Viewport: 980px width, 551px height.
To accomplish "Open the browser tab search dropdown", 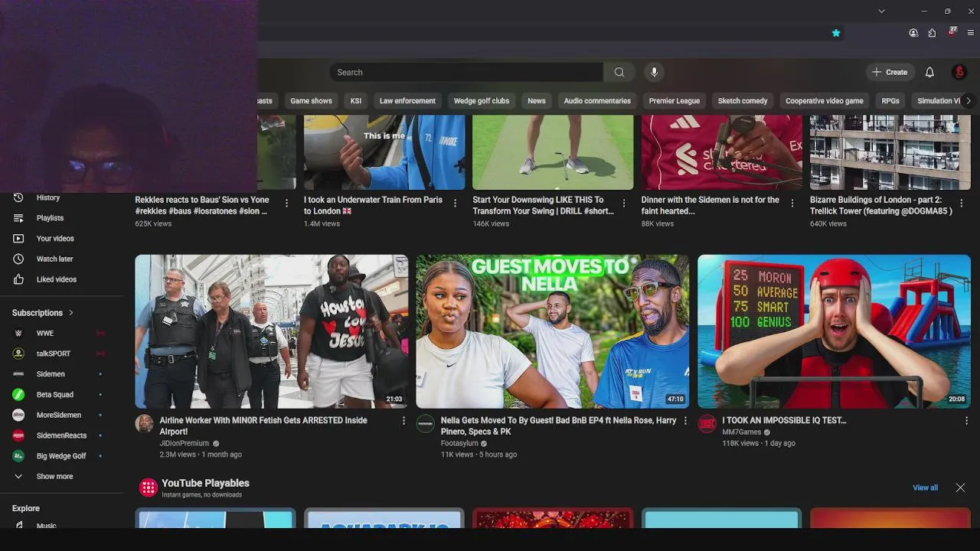I will tap(881, 11).
